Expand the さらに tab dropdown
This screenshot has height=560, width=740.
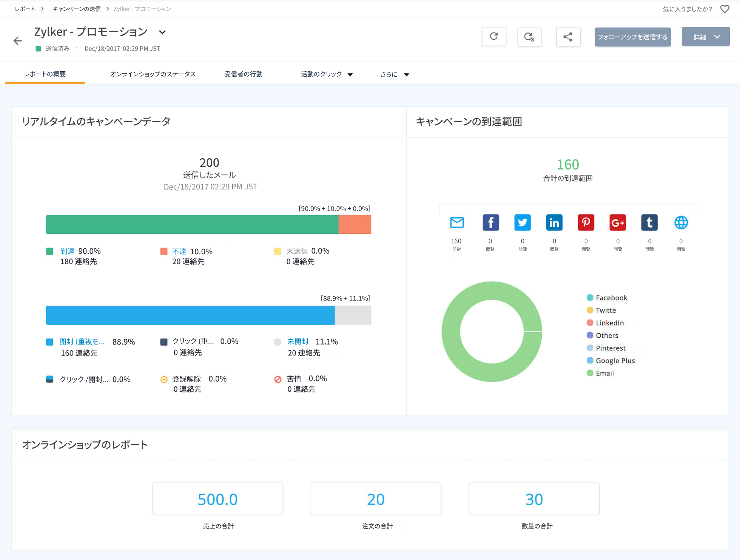tap(407, 75)
